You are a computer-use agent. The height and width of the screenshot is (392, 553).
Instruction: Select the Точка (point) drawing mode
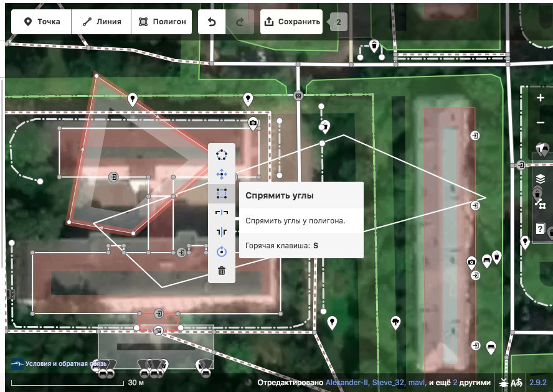tap(41, 22)
